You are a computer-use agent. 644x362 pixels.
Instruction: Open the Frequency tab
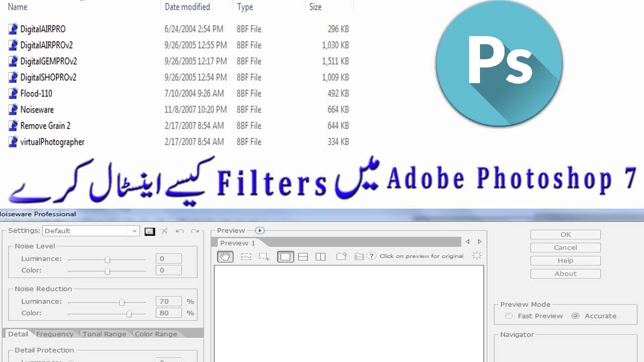point(55,334)
